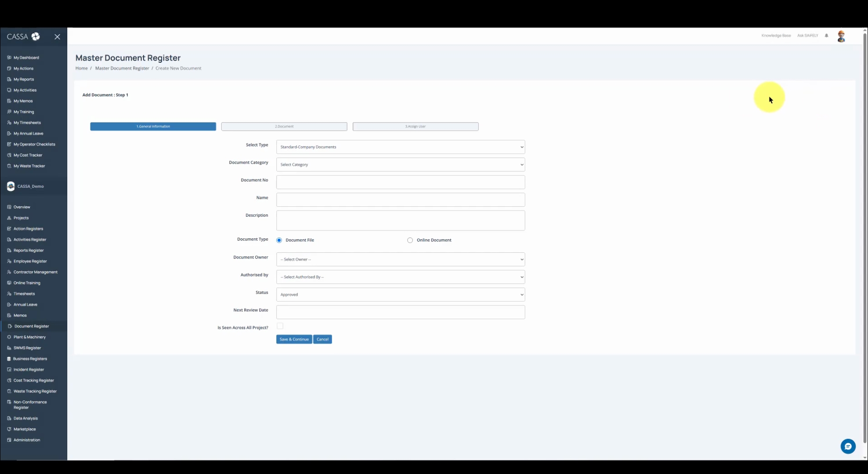Screen dimensions: 868x474
Task: Open the Document Category dropdown
Action: pyautogui.click(x=400, y=165)
